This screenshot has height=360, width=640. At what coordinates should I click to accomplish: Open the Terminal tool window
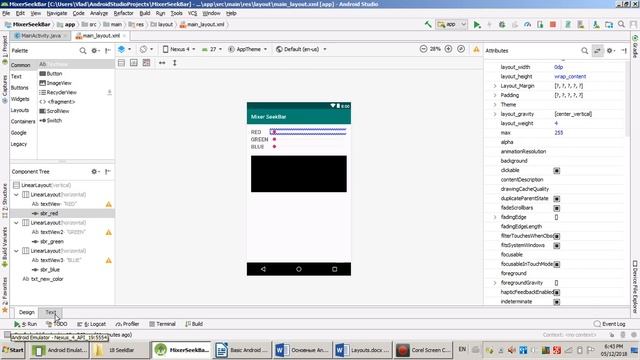(x=162, y=324)
